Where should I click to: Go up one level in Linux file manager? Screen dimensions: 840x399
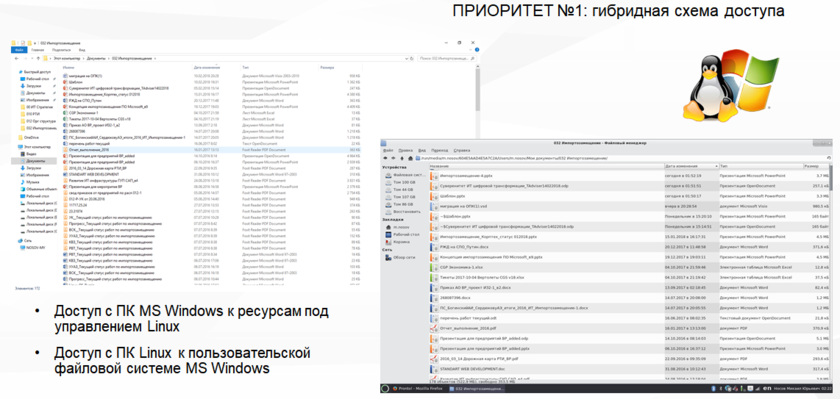[x=402, y=159]
